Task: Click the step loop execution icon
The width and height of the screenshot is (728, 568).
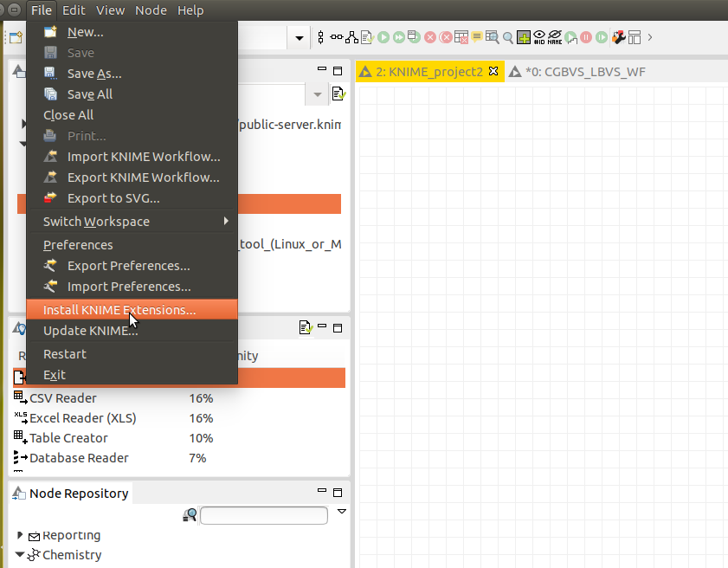Action: (571, 37)
